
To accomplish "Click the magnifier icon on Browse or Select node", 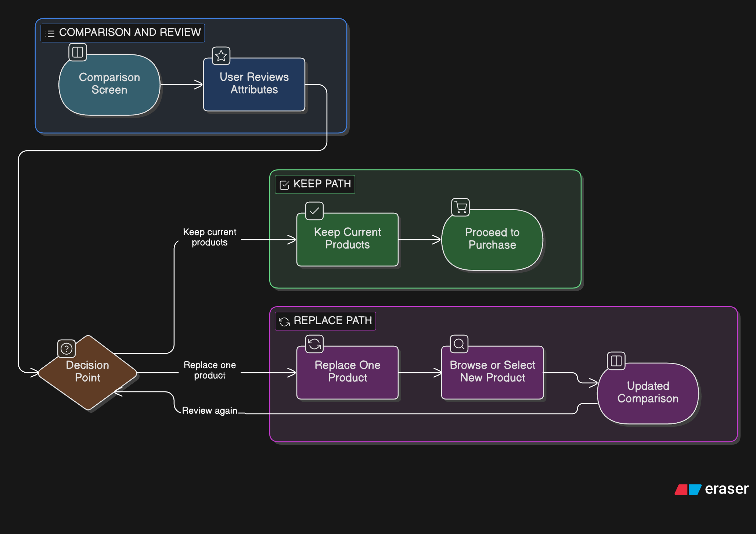I will click(459, 344).
